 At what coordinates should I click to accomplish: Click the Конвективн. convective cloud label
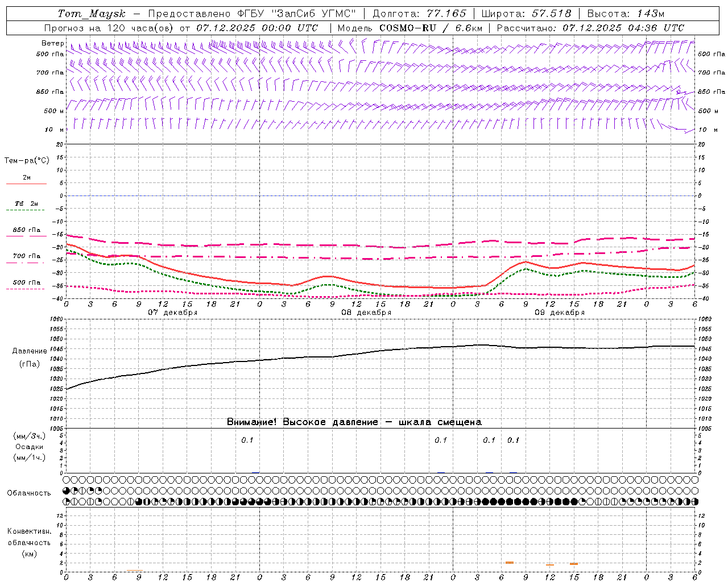click(29, 531)
